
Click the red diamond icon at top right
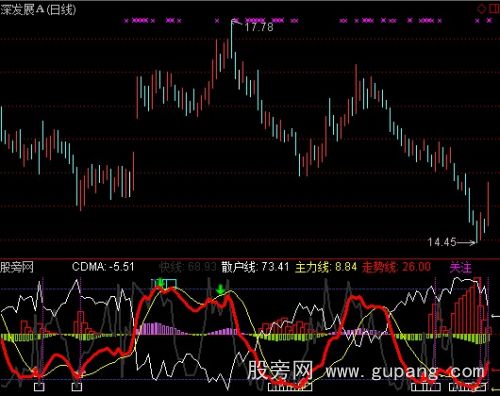pos(482,9)
